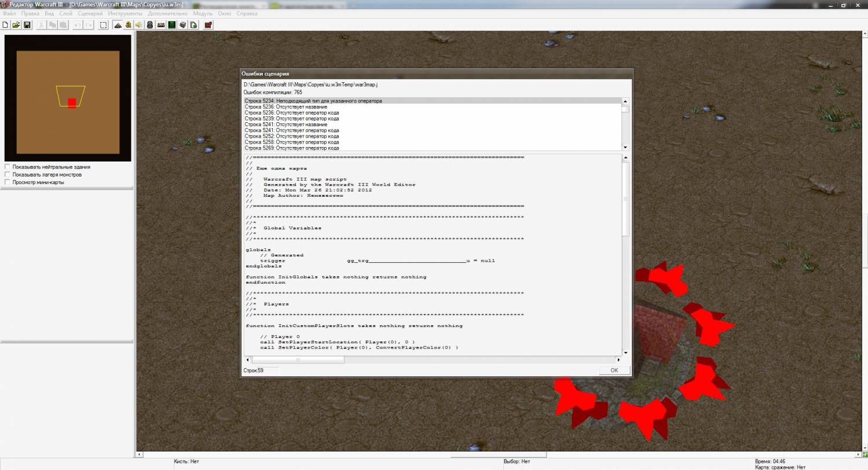Click the 'Ошибок компиляции: 765' text
This screenshot has width=868, height=470.
pyautogui.click(x=273, y=92)
